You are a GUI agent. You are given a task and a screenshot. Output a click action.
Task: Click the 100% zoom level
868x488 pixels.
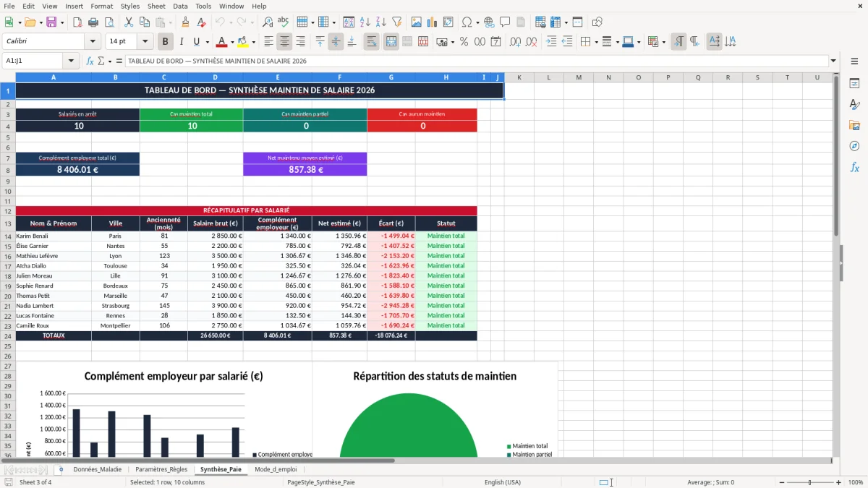tap(855, 482)
